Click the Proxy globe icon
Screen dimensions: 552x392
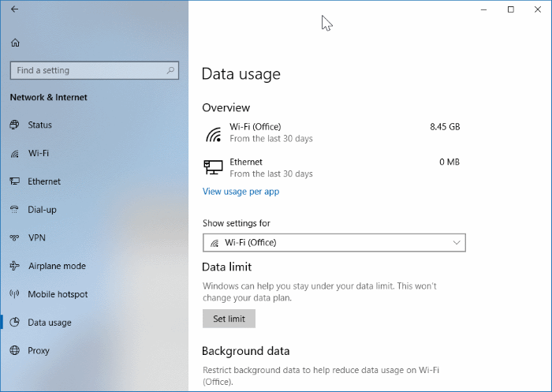coord(14,350)
